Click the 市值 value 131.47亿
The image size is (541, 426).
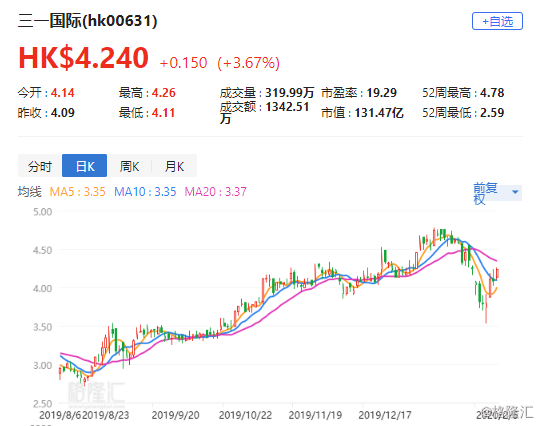click(379, 113)
